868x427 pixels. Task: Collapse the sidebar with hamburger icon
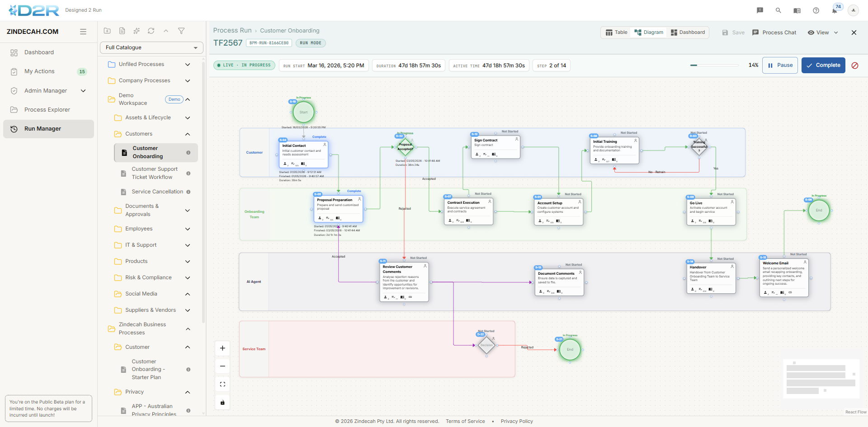[83, 32]
